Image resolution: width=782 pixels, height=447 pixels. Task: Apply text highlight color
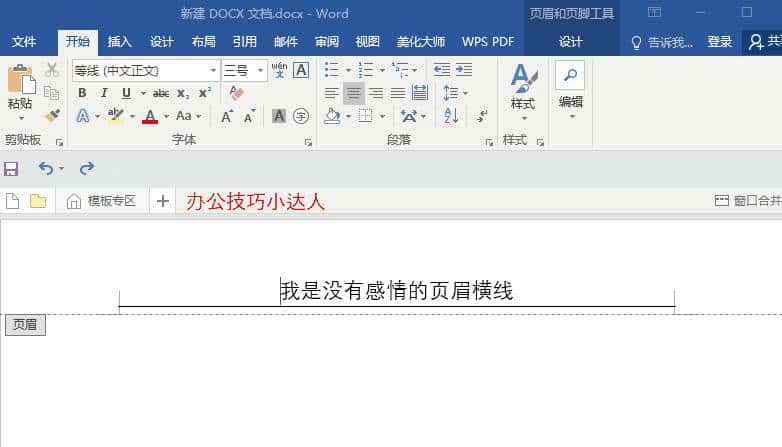point(116,116)
